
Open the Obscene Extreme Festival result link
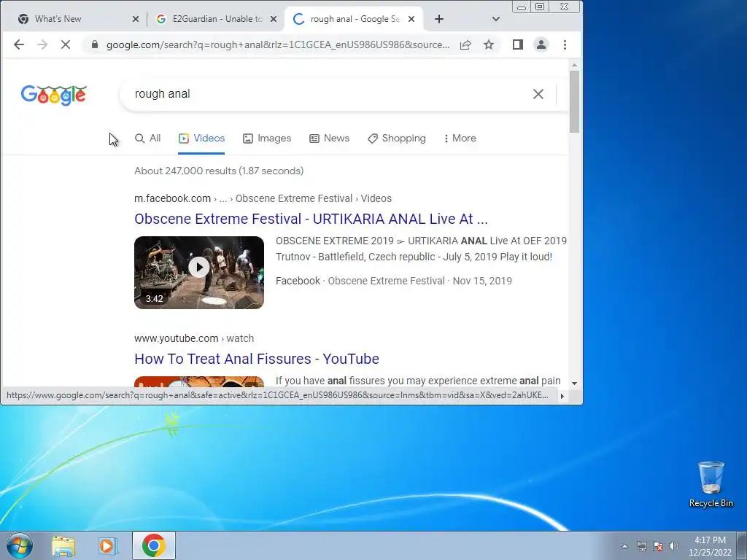311,219
